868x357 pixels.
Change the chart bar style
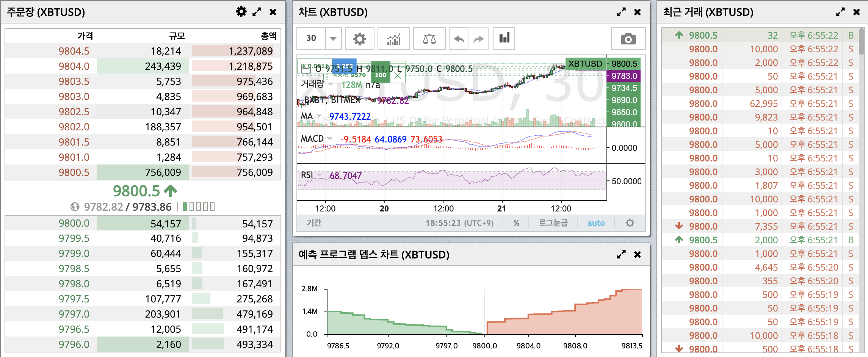(504, 39)
